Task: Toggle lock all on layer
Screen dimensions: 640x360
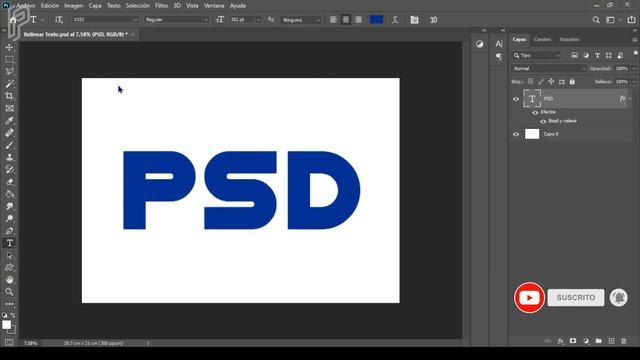Action: click(x=572, y=82)
